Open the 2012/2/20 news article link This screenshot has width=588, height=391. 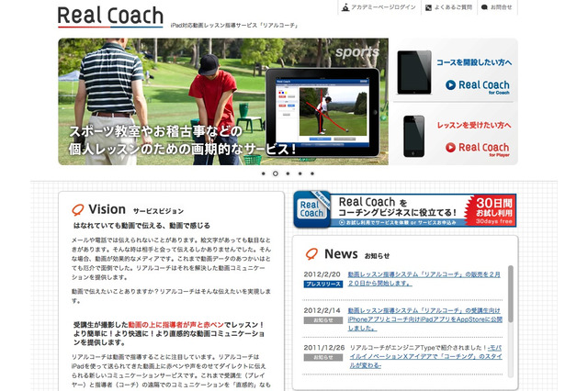point(424,278)
